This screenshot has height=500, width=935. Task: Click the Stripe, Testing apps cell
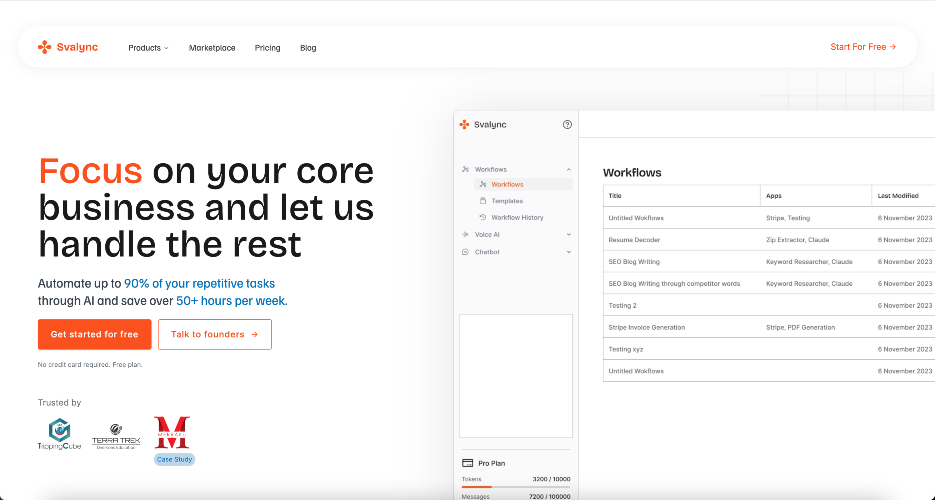[x=788, y=218]
